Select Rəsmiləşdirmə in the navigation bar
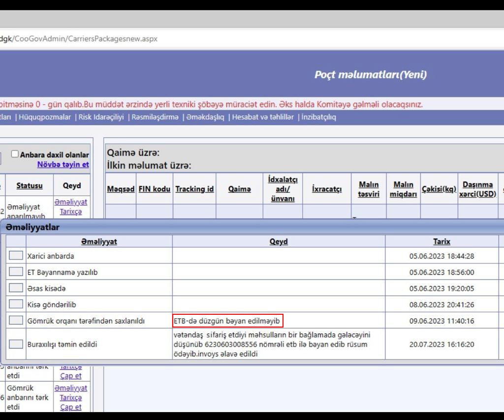The width and height of the screenshot is (504, 420). click(155, 117)
